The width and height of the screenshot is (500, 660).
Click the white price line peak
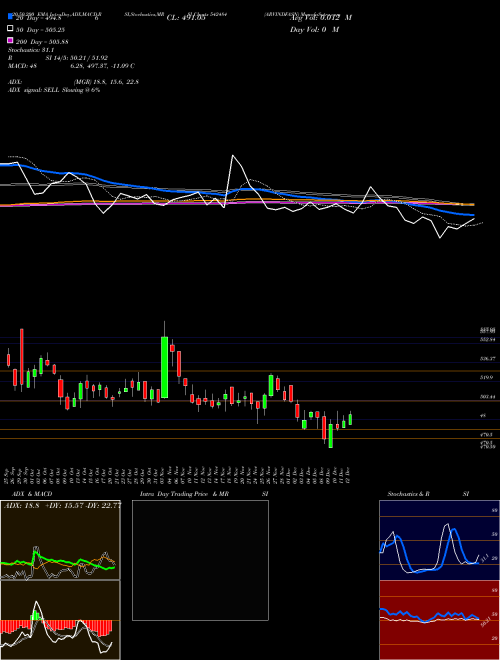coord(233,156)
